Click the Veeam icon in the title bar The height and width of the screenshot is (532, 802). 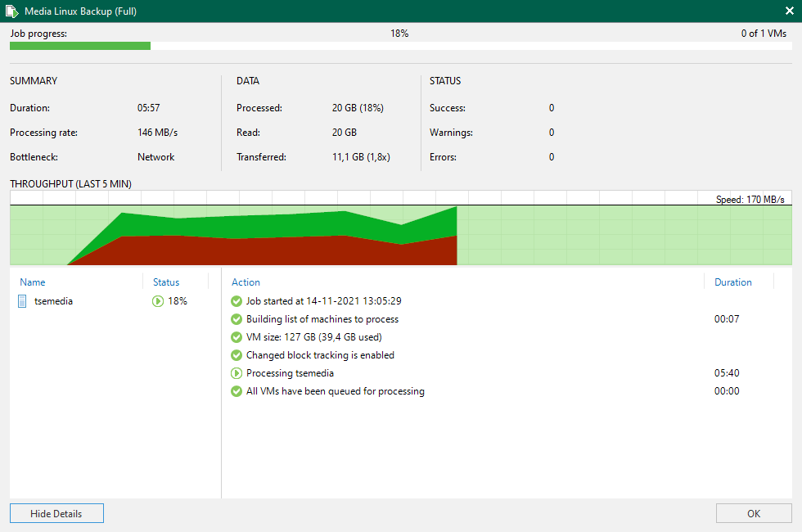pyautogui.click(x=11, y=11)
